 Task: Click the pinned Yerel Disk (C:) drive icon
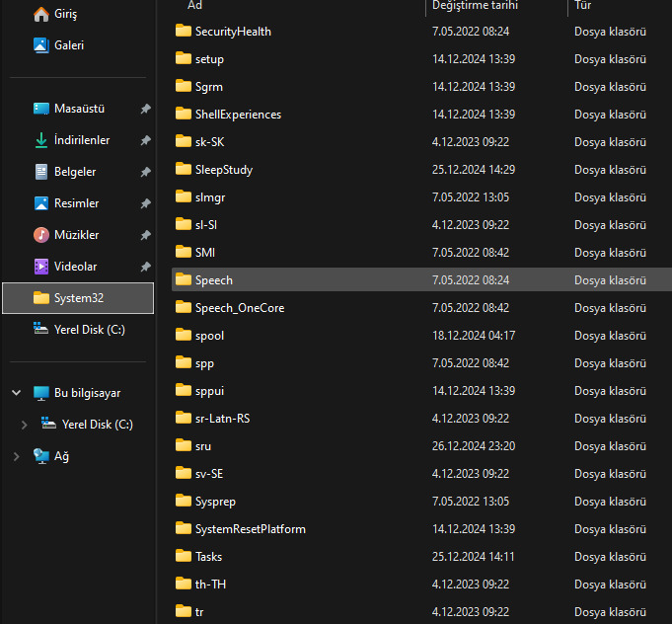[41, 329]
